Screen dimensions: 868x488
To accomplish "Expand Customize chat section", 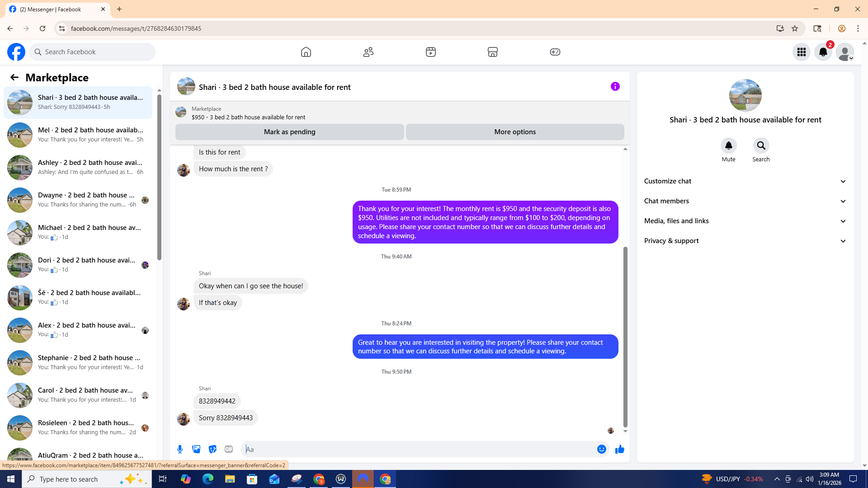I will (x=745, y=181).
